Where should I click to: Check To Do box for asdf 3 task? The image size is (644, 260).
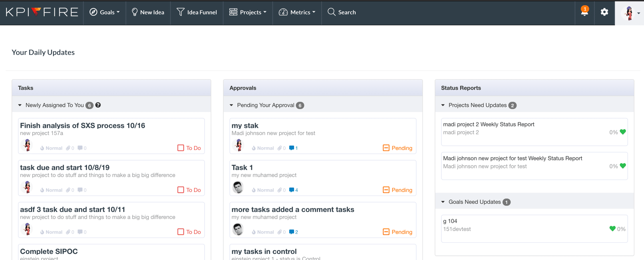pyautogui.click(x=181, y=232)
